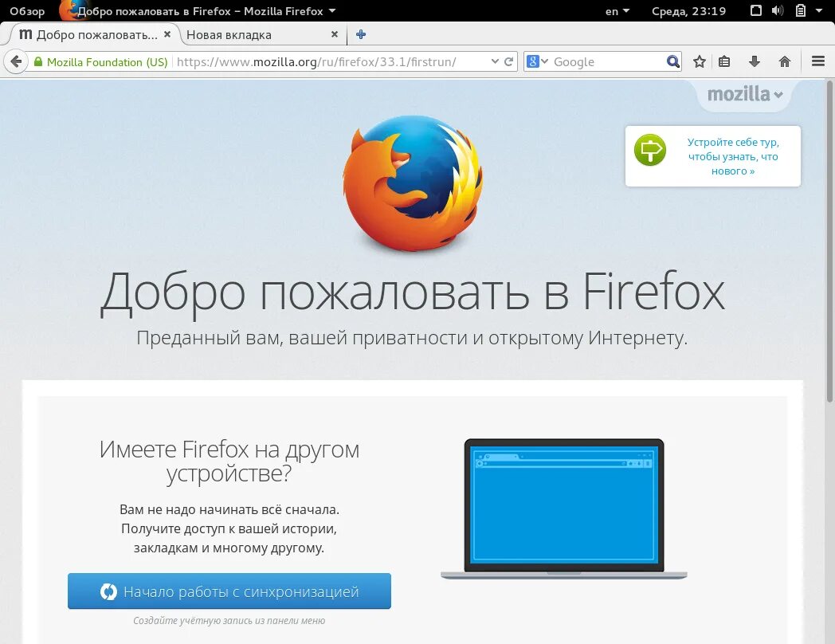
Task: Click the search magnifier icon
Action: [673, 62]
